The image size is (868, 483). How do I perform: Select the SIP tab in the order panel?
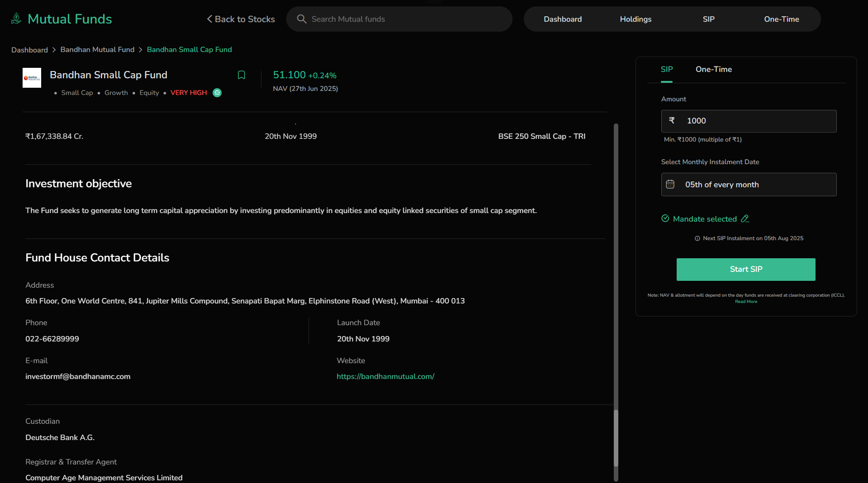[667, 69]
